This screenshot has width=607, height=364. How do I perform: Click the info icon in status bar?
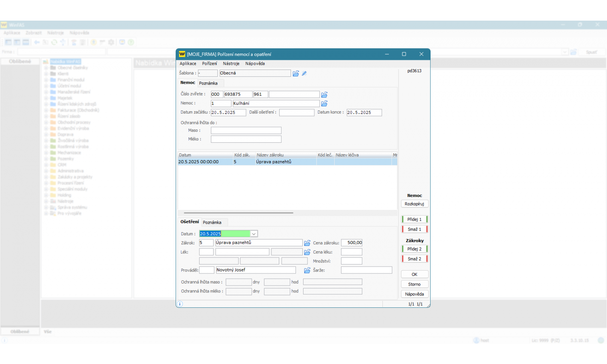tap(180, 304)
